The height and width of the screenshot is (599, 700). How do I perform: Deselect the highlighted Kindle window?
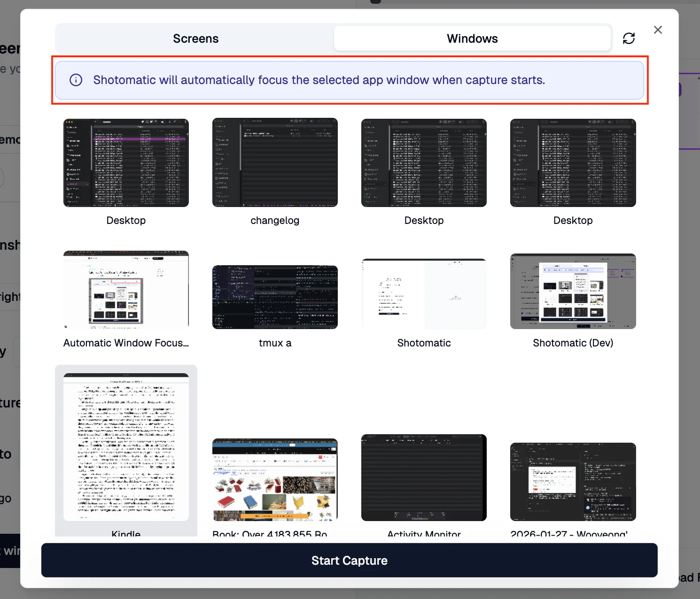tap(126, 446)
